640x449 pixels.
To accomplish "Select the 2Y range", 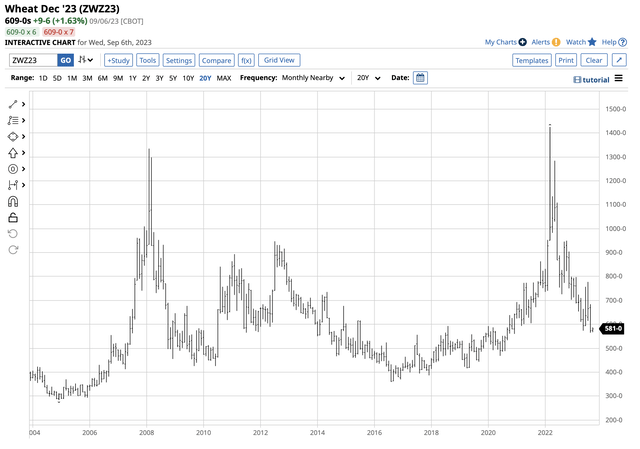I will click(x=146, y=78).
